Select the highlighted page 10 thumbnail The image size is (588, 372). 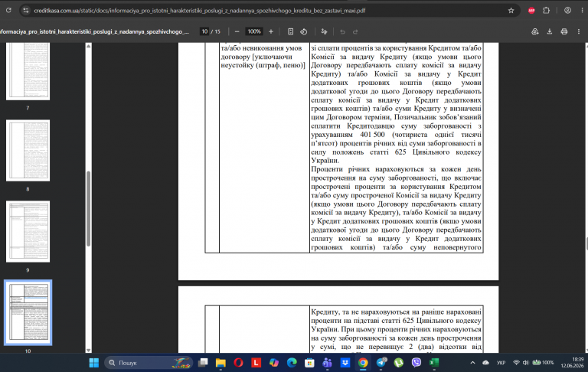coord(28,312)
